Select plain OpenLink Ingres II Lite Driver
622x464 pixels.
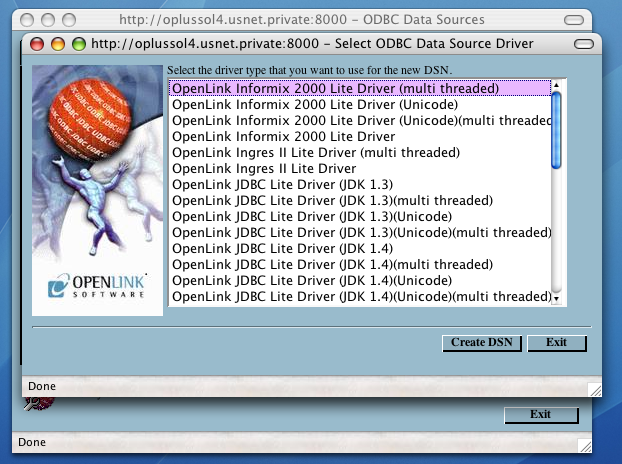click(360, 168)
